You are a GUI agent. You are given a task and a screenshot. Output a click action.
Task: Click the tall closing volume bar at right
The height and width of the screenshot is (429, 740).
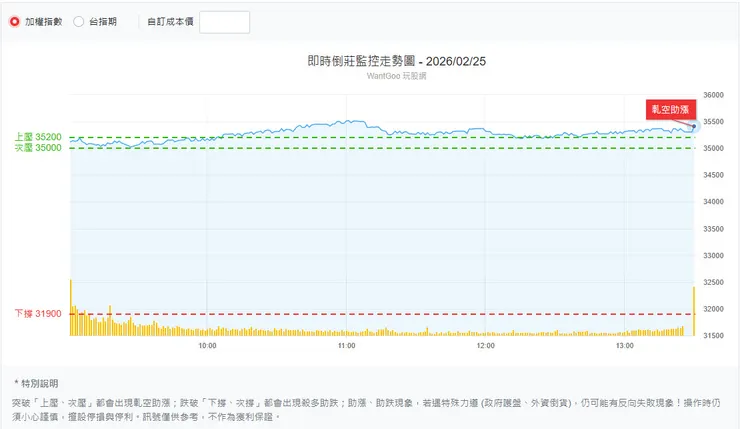[693, 312]
